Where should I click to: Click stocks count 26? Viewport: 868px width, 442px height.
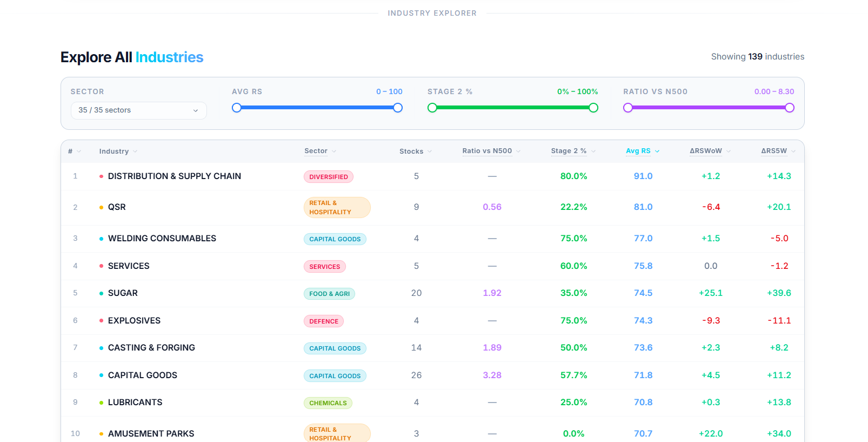pyautogui.click(x=416, y=375)
